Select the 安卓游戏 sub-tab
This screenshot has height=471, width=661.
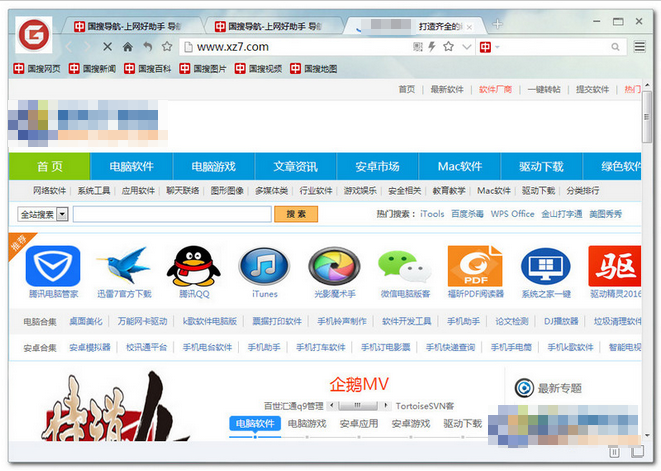[x=411, y=423]
